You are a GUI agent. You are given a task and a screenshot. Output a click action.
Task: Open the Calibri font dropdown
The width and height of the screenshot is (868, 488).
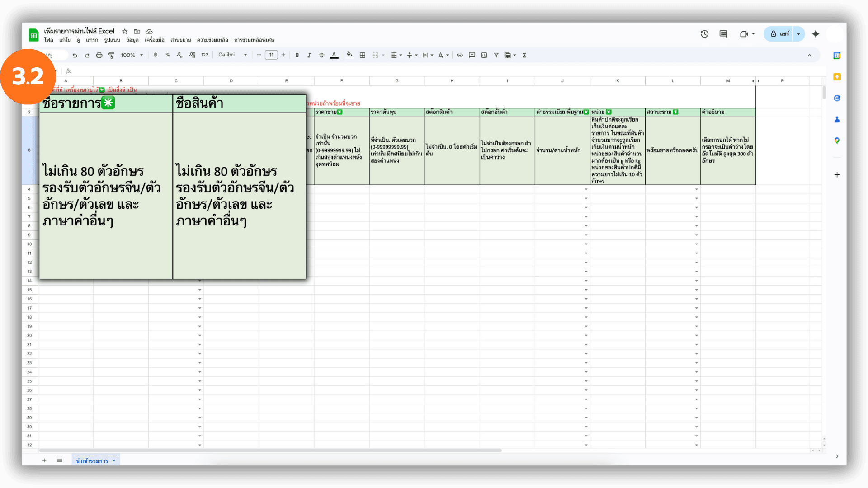pos(232,55)
